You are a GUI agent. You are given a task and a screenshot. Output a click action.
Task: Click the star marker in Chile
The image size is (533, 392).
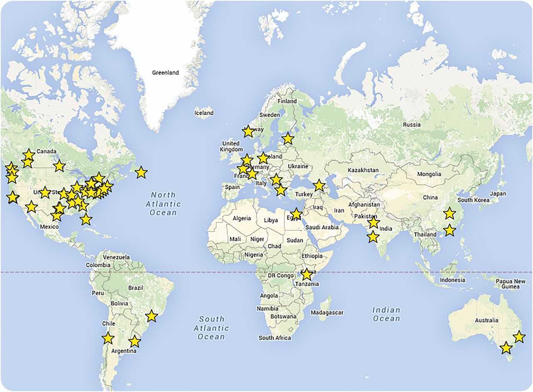(x=108, y=338)
